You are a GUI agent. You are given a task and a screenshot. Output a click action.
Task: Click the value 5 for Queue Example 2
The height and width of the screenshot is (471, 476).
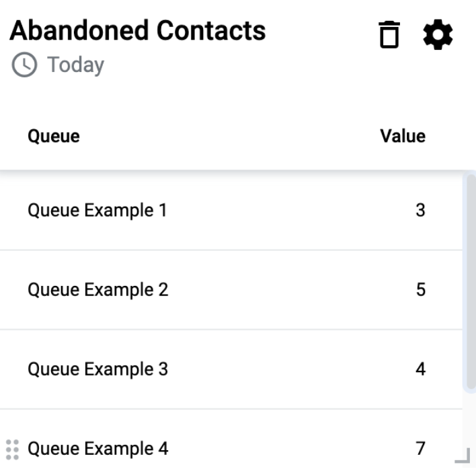(x=421, y=289)
